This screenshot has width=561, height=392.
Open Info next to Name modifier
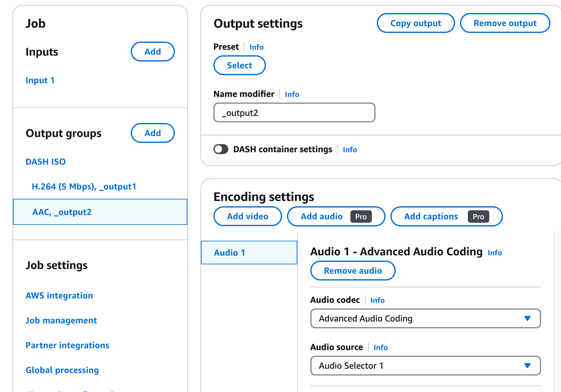click(x=291, y=94)
